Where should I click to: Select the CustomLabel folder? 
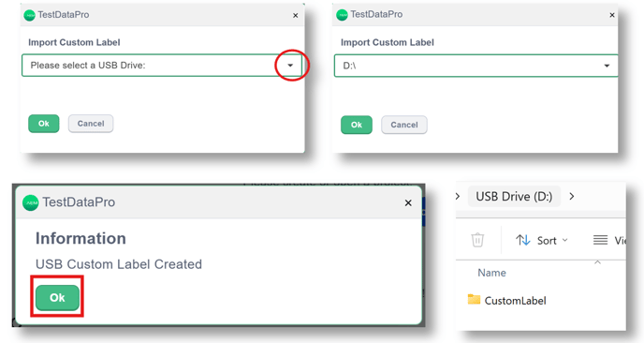click(x=506, y=300)
